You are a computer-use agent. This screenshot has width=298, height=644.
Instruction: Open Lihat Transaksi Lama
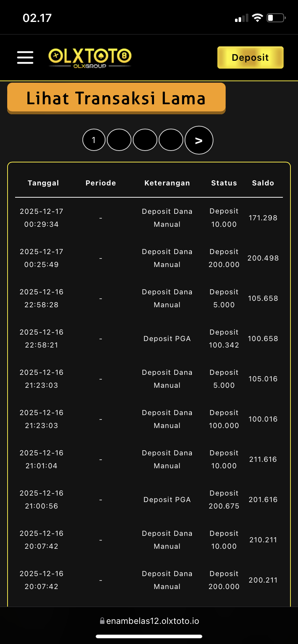click(x=116, y=98)
